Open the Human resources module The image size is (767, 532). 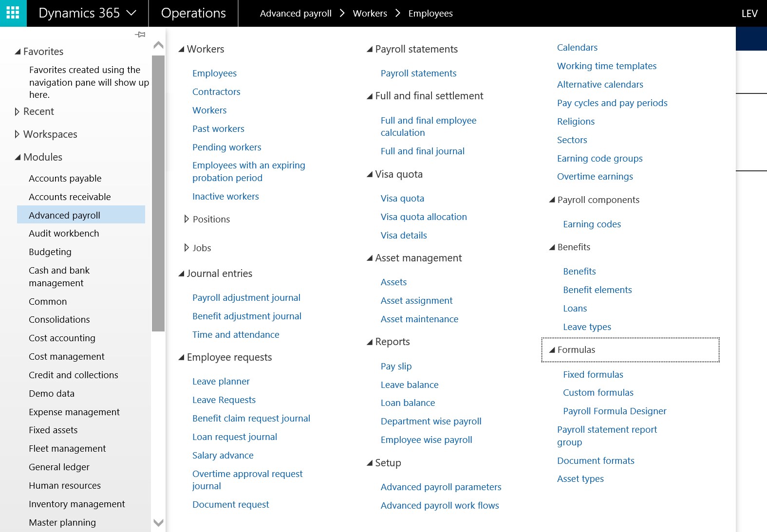click(x=65, y=486)
